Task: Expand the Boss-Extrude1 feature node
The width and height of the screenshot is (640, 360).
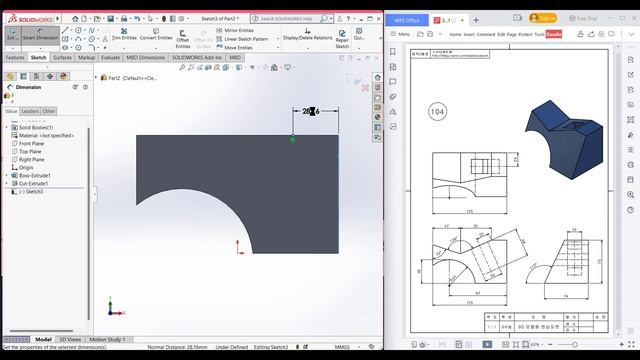Action: click(7, 176)
